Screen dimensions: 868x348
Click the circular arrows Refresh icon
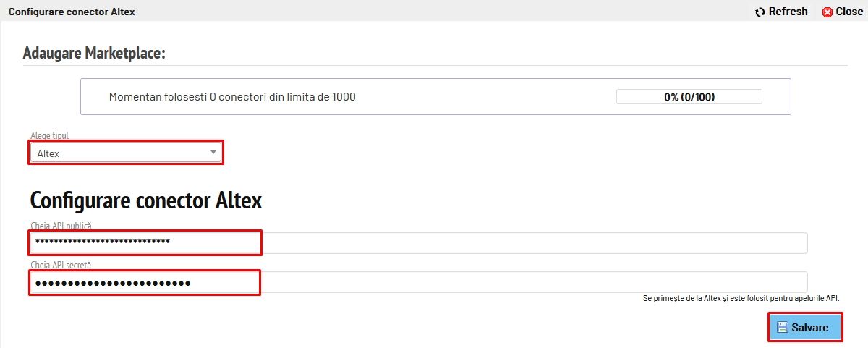tap(760, 12)
